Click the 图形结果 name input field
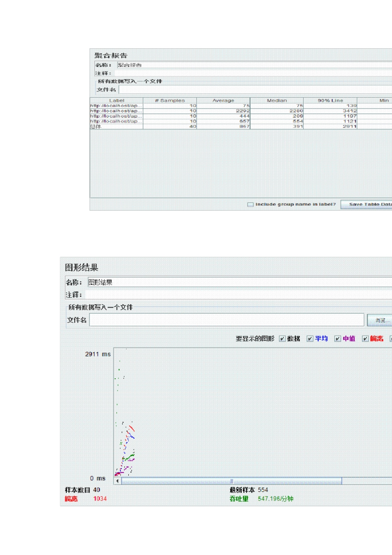This screenshot has height=555, width=392. [x=240, y=282]
